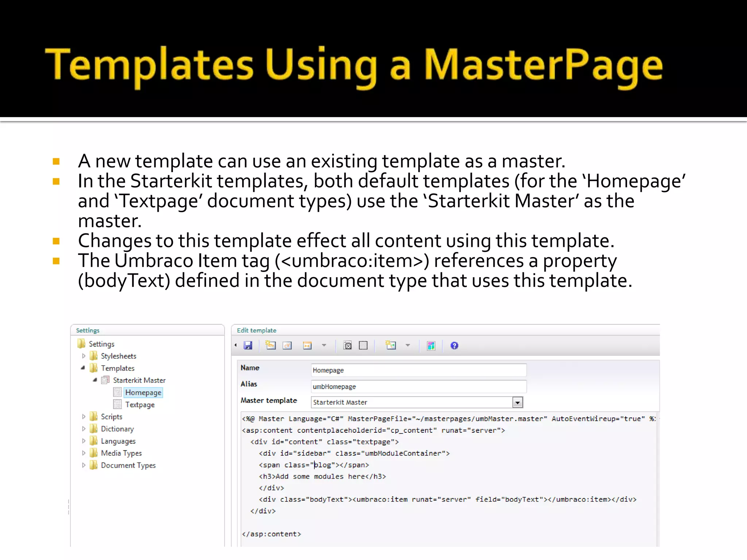Open the Media Types folder
Image resolution: width=747 pixels, height=560 pixels.
(121, 453)
